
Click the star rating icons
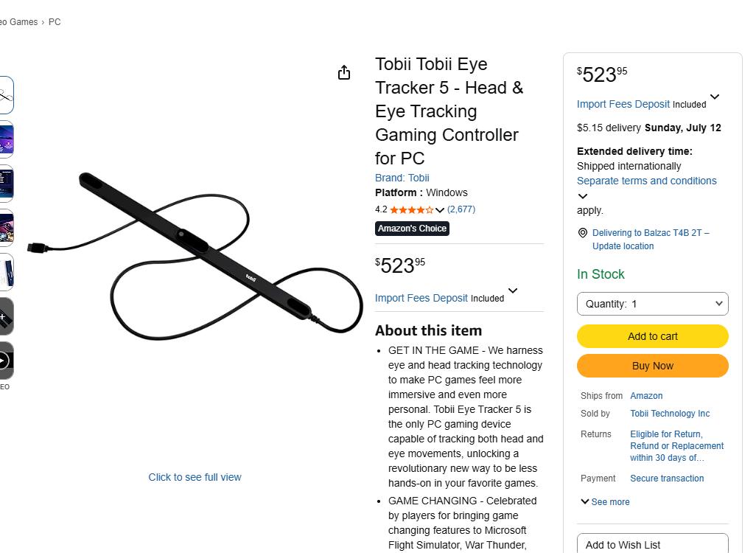pyautogui.click(x=411, y=209)
